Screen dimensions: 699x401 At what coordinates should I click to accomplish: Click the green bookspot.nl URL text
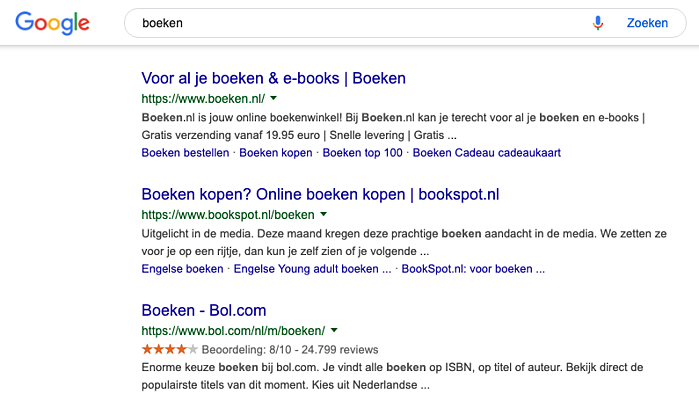pos(228,215)
